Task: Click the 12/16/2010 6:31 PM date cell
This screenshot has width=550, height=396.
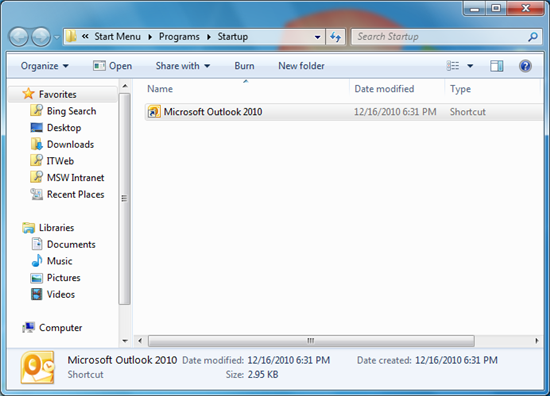Action: tap(395, 112)
